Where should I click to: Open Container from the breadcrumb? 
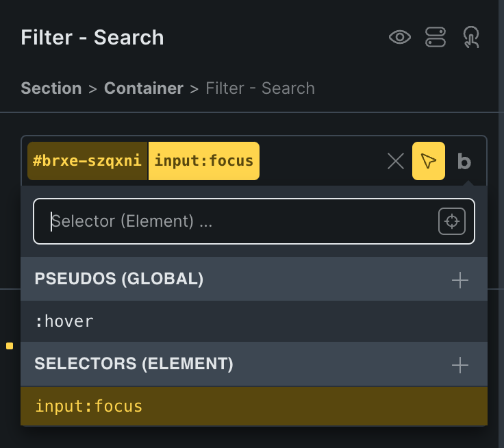(x=144, y=88)
